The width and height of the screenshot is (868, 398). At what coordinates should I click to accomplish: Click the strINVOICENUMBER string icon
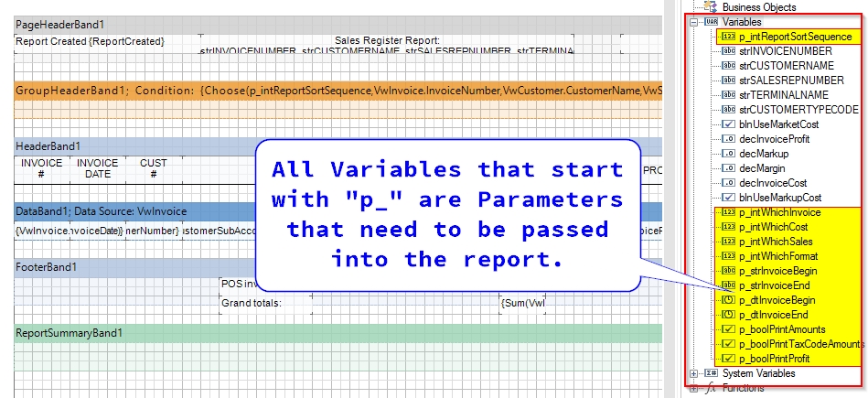(x=729, y=51)
